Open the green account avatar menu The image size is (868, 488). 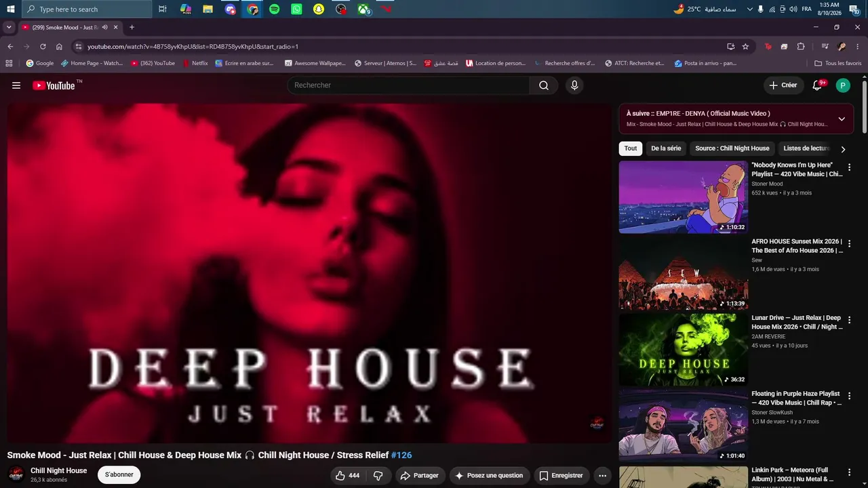point(843,85)
